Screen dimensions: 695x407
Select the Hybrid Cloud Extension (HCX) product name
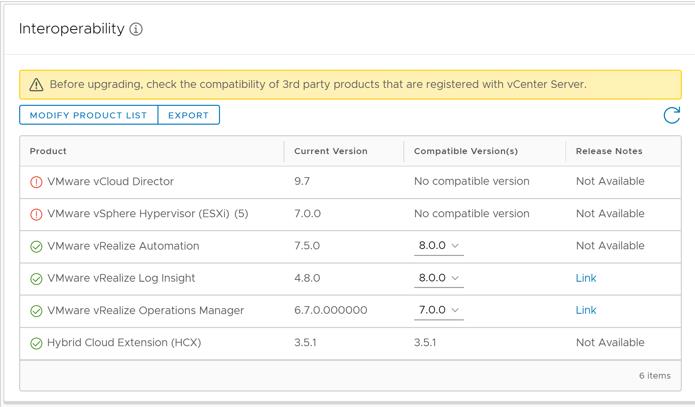point(124,343)
